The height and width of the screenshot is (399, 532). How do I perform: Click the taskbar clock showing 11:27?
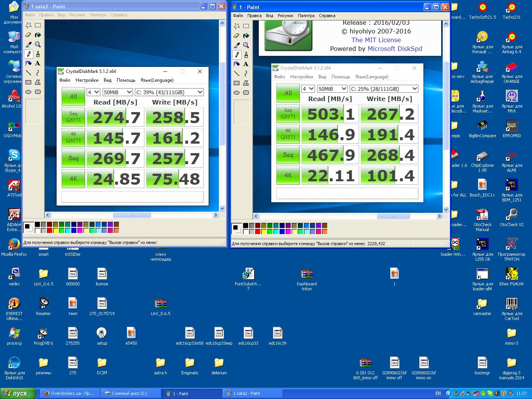(521, 394)
